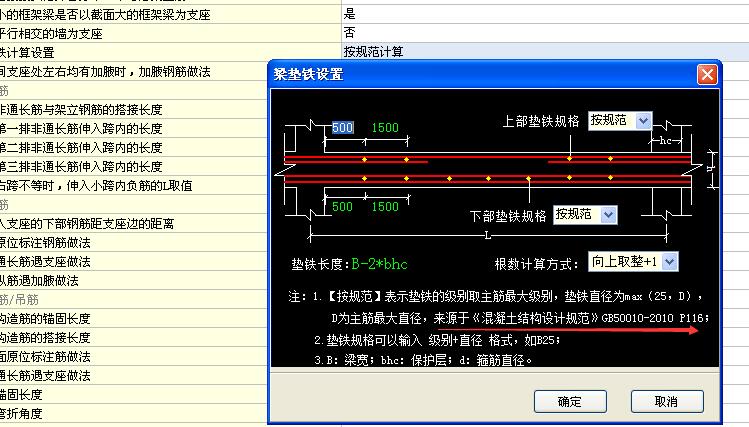The height and width of the screenshot is (427, 749).
Task: Select row ending 加腋钢筋做法
Action: tap(133, 72)
